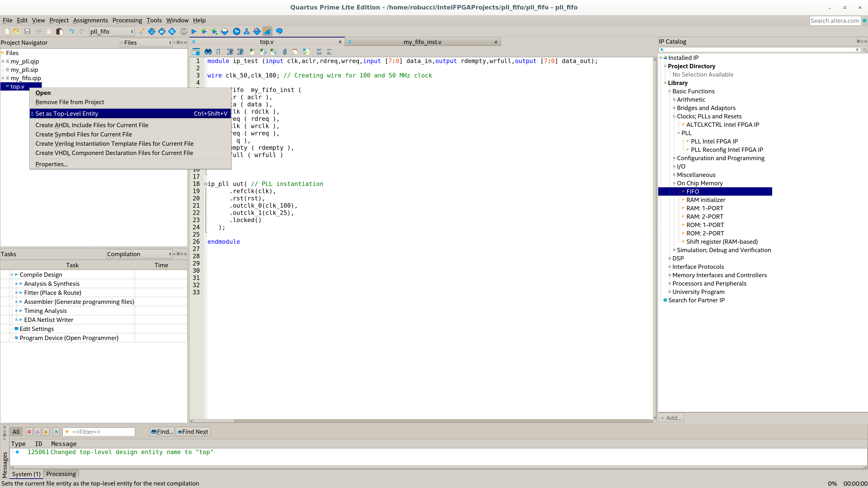Click the red STOP processing icon

coord(184,31)
